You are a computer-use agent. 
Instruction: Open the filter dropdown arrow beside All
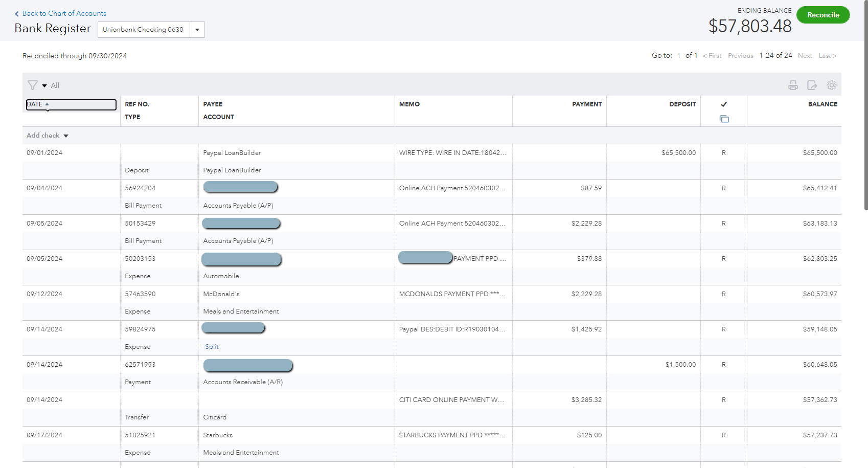tap(44, 86)
